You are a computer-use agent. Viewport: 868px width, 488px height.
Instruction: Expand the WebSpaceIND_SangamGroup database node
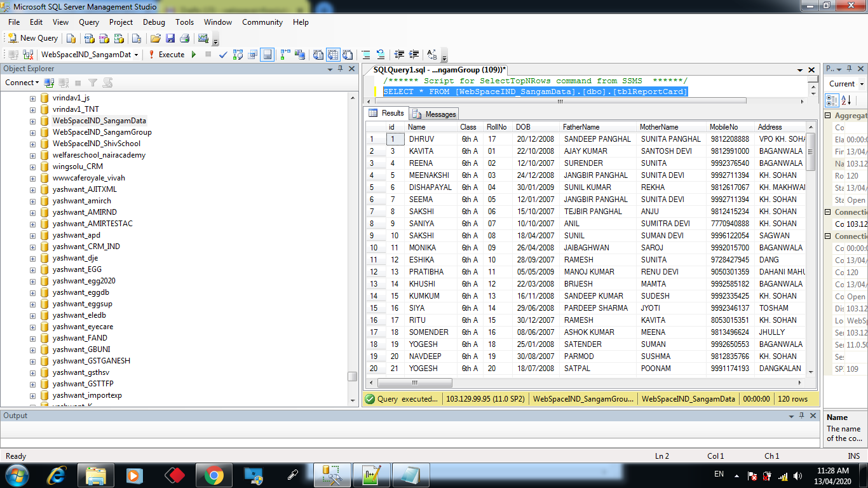[x=32, y=132]
